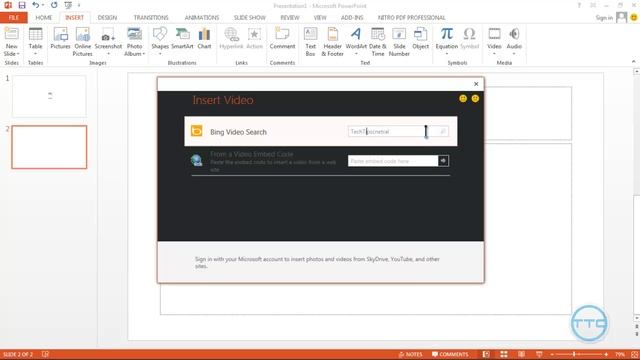The height and width of the screenshot is (360, 640).
Task: Insert Pictures from computer
Action: tap(60, 39)
